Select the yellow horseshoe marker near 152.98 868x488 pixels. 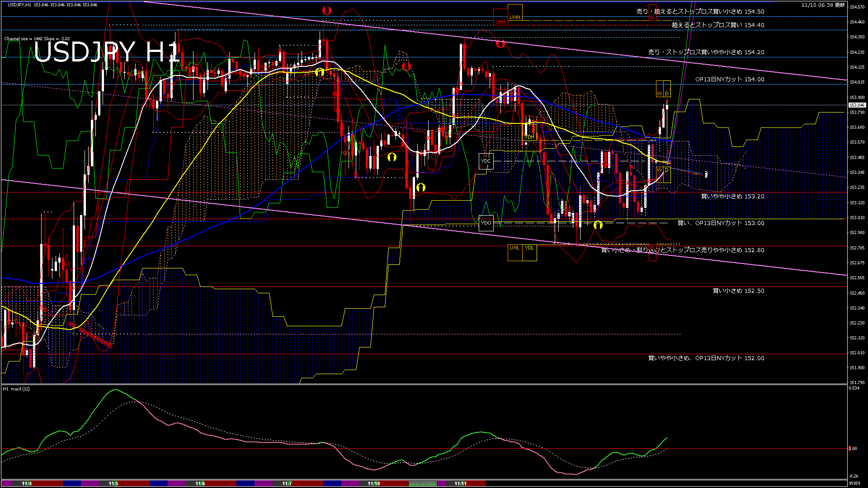(x=598, y=225)
